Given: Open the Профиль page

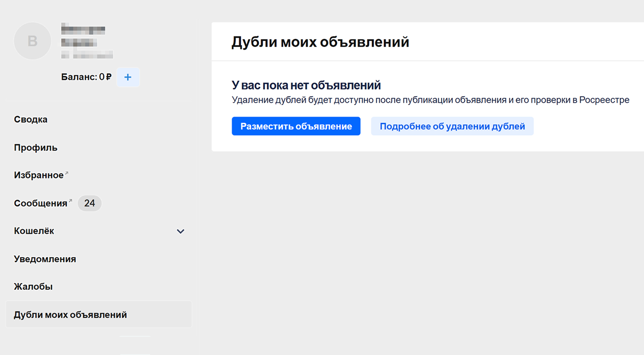Looking at the screenshot, I should pyautogui.click(x=36, y=148).
